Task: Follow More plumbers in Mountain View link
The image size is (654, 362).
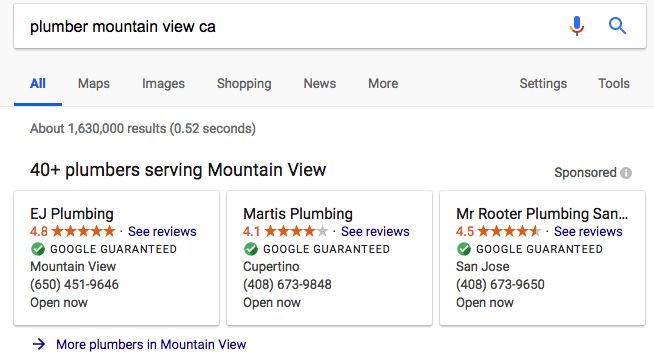Action: [151, 344]
